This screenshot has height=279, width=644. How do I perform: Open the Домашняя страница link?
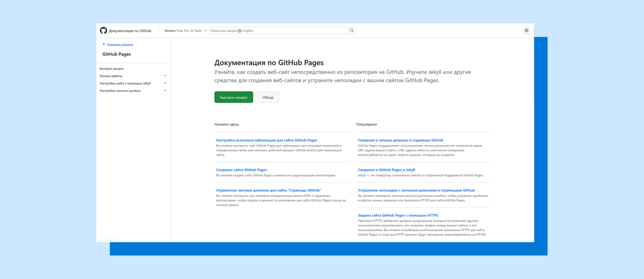[120, 45]
